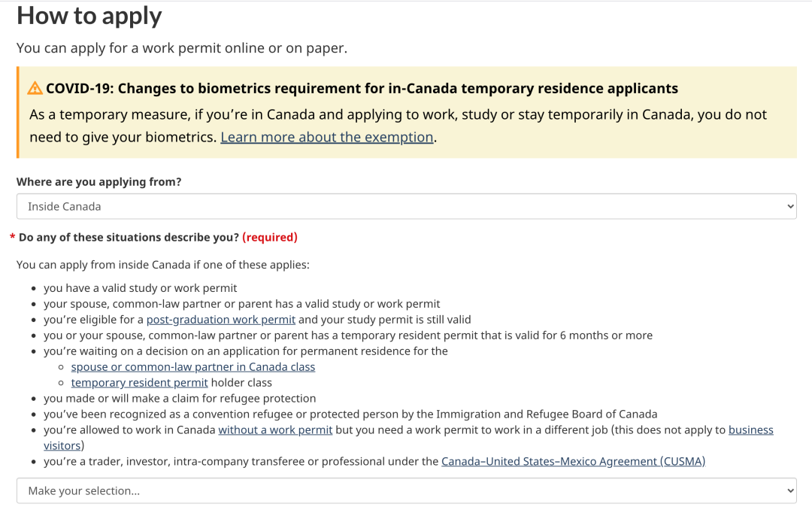
Task: Open the 'business visitors' link
Action: (750, 430)
